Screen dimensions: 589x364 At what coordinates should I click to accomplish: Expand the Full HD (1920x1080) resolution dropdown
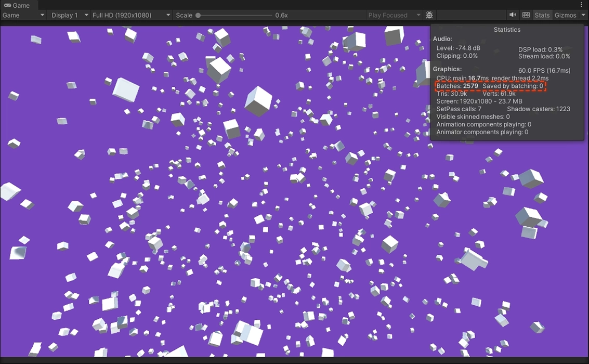tap(131, 15)
